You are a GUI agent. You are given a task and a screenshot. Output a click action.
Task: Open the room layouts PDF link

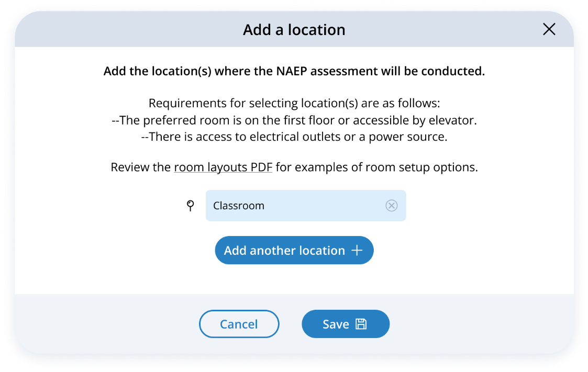pyautogui.click(x=223, y=168)
